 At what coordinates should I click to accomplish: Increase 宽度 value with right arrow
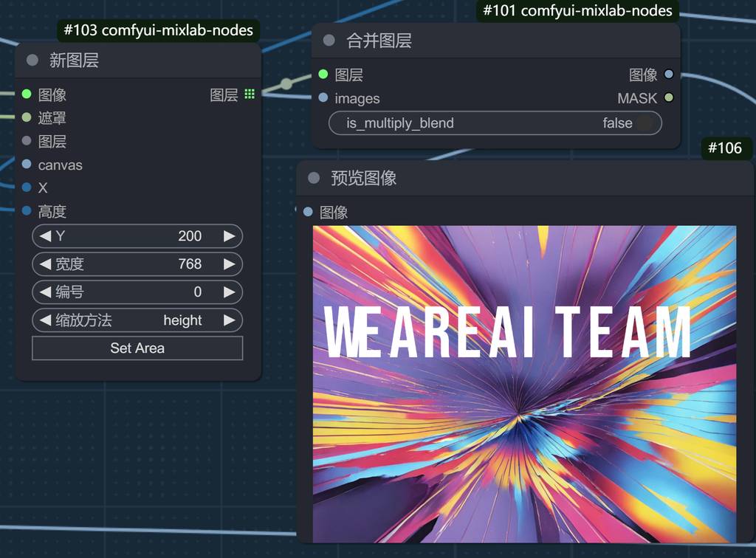click(x=229, y=264)
